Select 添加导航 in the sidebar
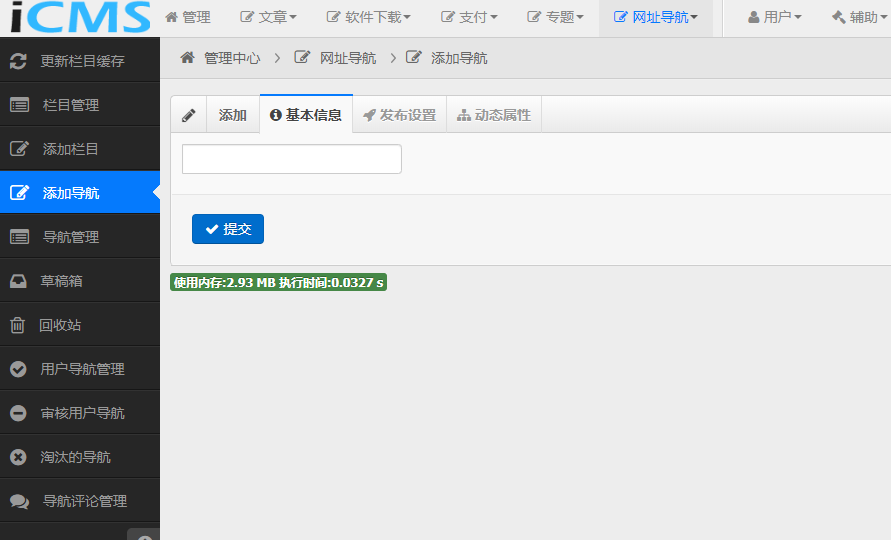Viewport: 891px width, 540px height. [x=80, y=193]
